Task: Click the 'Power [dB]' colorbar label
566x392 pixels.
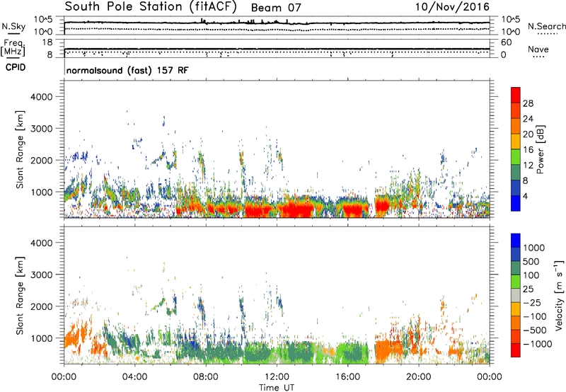Action: (540, 149)
